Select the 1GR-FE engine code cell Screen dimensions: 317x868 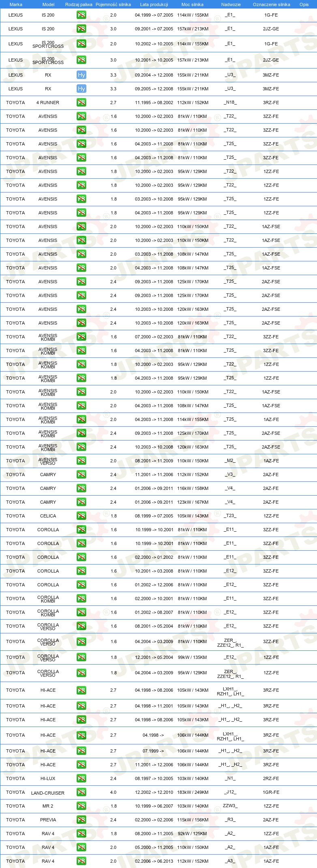coord(271,792)
